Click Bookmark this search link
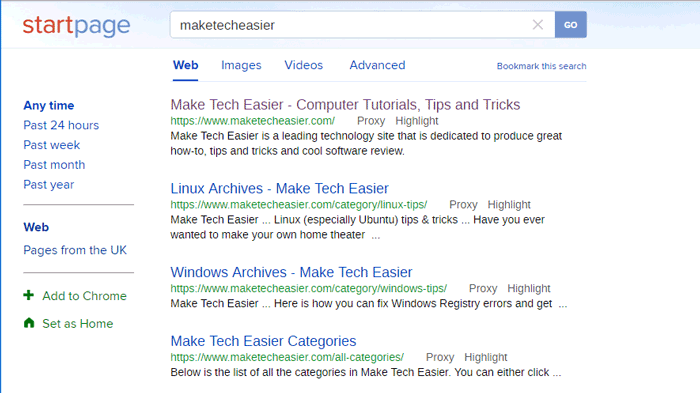700x393 pixels. click(x=542, y=66)
